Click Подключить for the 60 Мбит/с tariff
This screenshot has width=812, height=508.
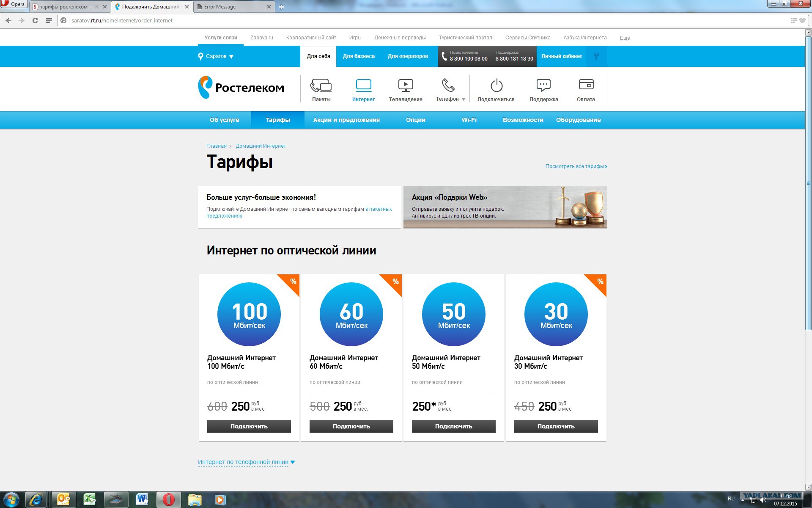coord(351,426)
